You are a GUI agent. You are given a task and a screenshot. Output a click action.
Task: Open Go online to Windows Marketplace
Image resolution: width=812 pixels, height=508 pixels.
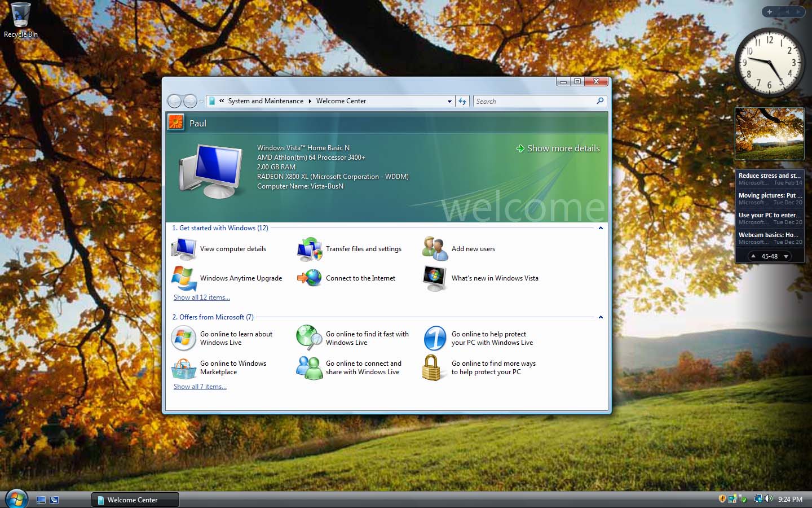219,367
